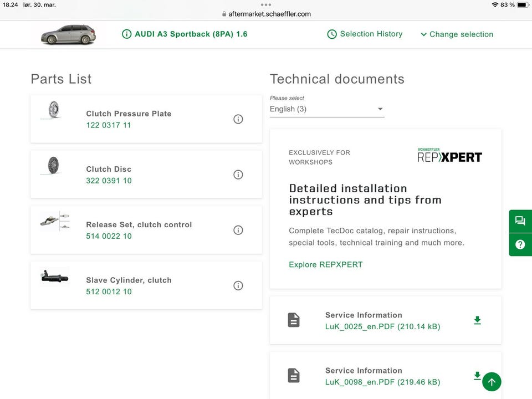The image size is (532, 399).
Task: Click info icon for Release Set
Action: [x=238, y=230]
